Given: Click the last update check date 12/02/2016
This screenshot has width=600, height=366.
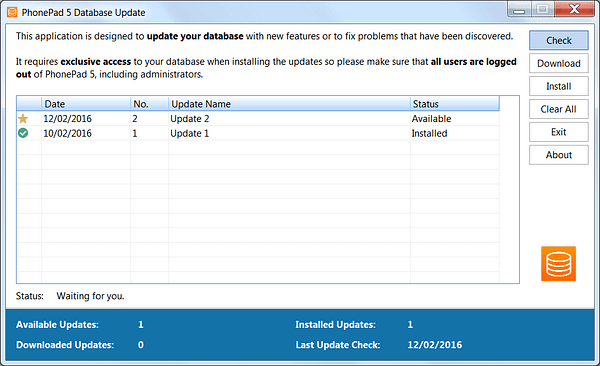Looking at the screenshot, I should (x=435, y=345).
